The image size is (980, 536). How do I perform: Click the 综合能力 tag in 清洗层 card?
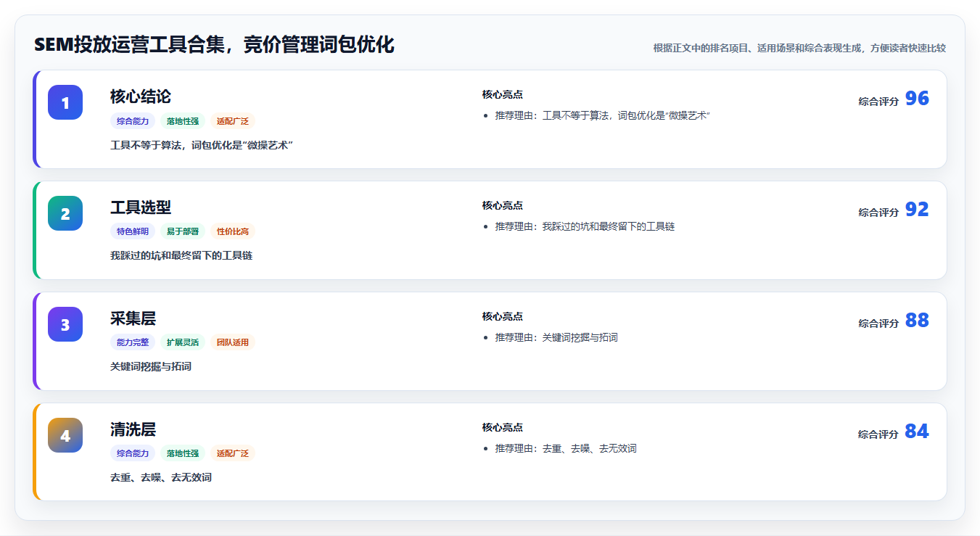click(133, 453)
